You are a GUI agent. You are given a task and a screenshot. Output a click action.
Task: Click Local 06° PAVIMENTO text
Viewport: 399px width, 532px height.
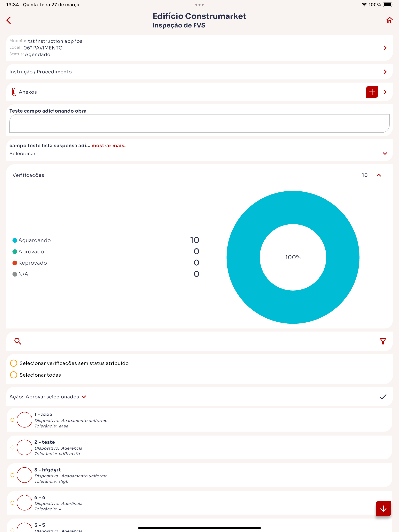click(x=36, y=48)
